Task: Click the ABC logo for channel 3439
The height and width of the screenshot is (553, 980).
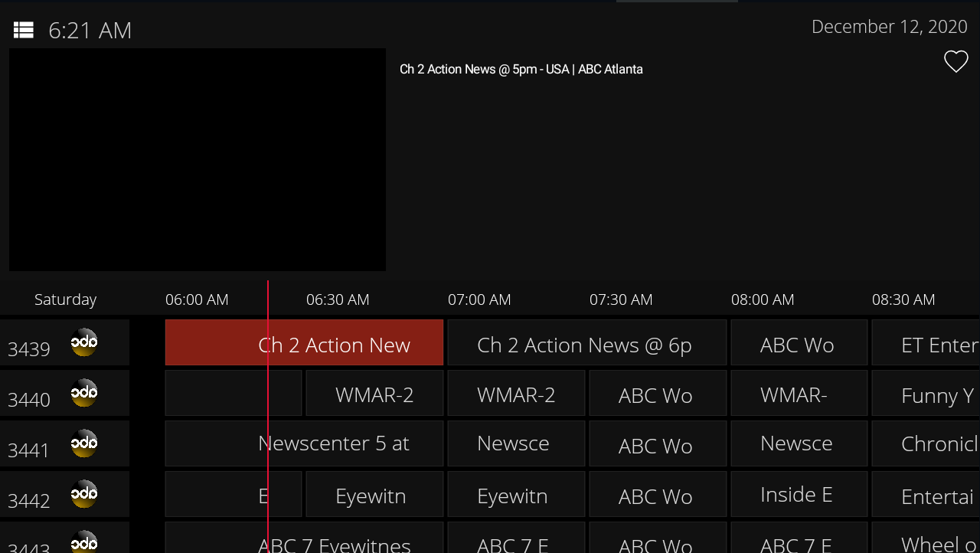Action: pyautogui.click(x=84, y=342)
